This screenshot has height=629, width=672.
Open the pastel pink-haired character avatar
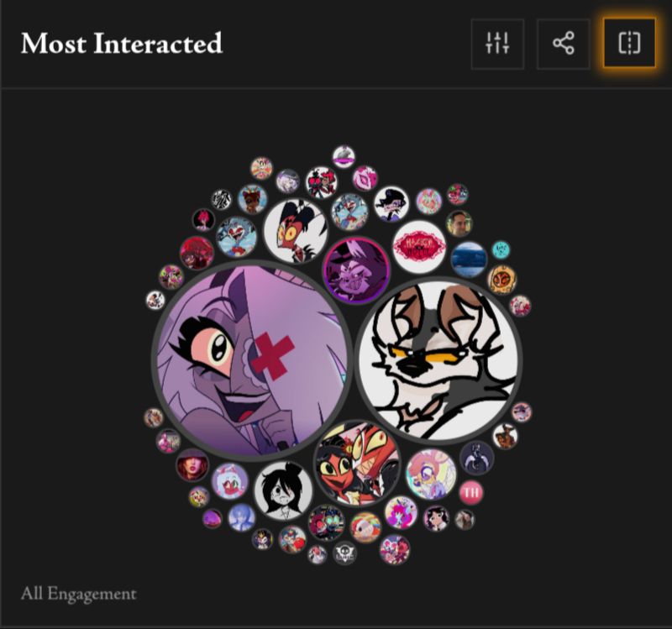click(x=431, y=474)
